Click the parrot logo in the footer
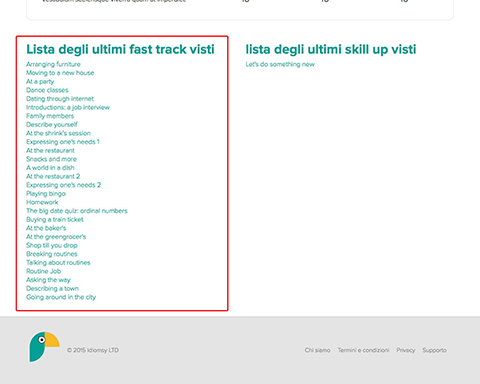The image size is (480, 384). click(x=44, y=347)
